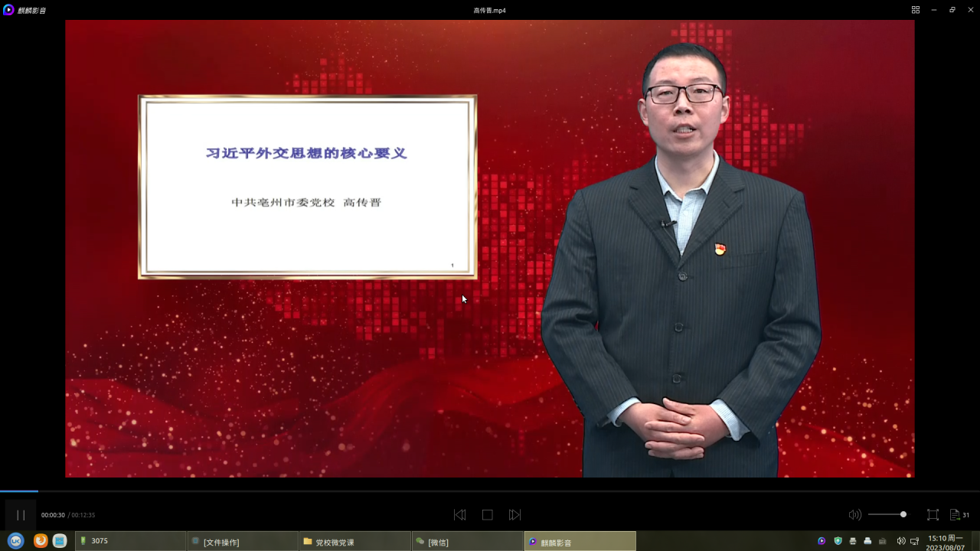The width and height of the screenshot is (980, 551).
Task: Open the clock and date panel
Action: tap(945, 542)
